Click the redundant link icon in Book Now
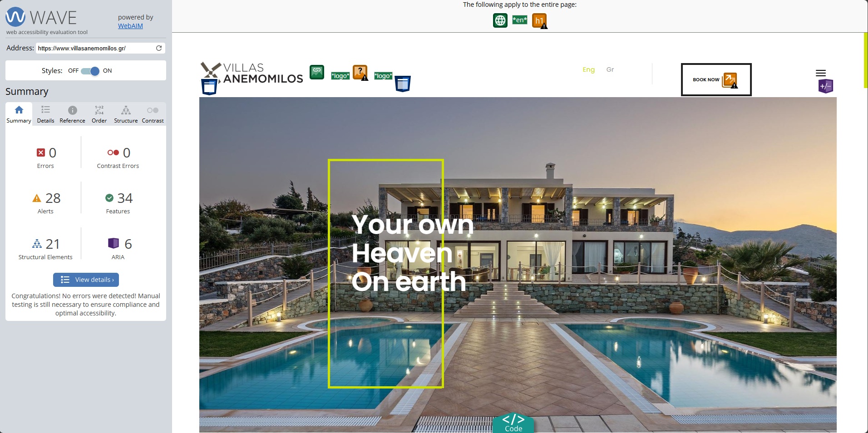 coord(730,80)
